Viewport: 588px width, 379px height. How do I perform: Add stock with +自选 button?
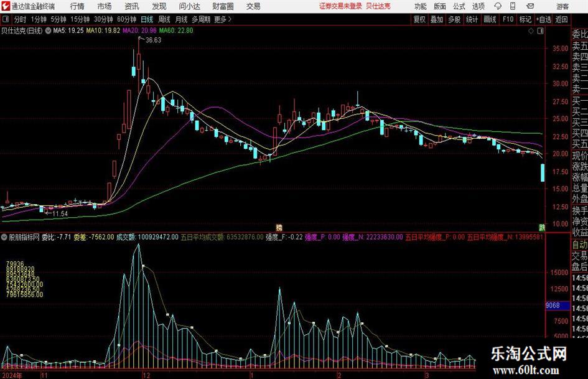(x=543, y=19)
